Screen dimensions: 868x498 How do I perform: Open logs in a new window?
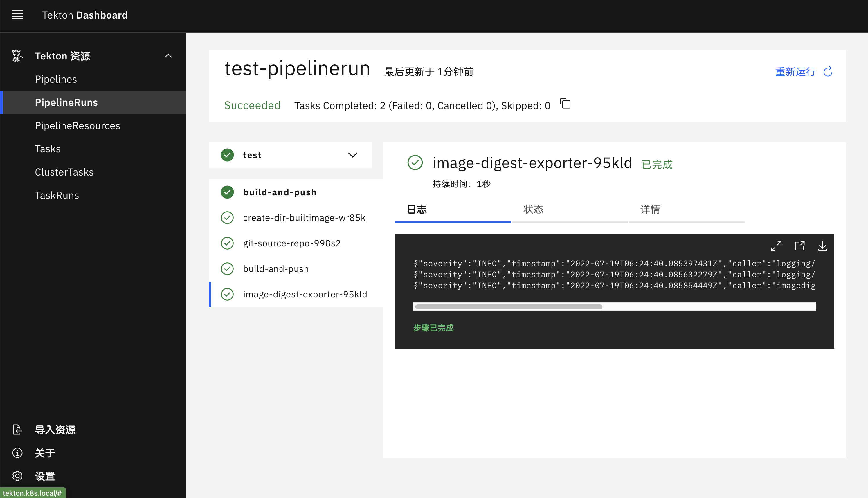[x=799, y=246]
